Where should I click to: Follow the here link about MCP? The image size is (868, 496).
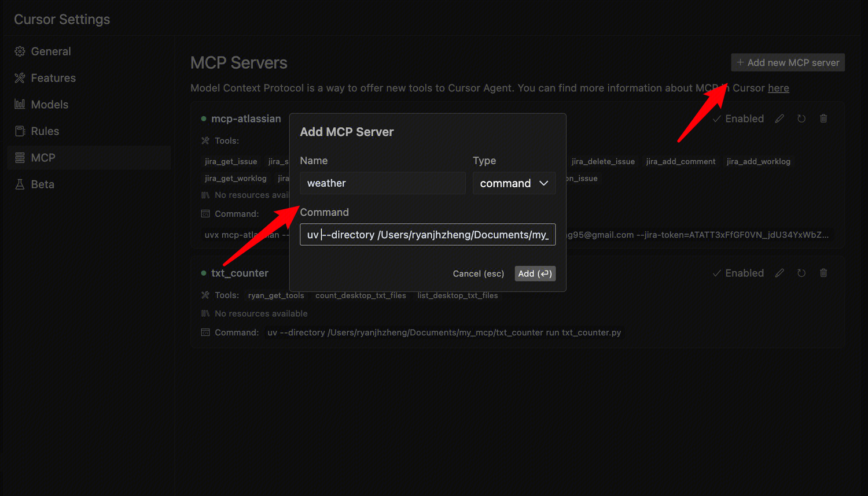tap(778, 88)
